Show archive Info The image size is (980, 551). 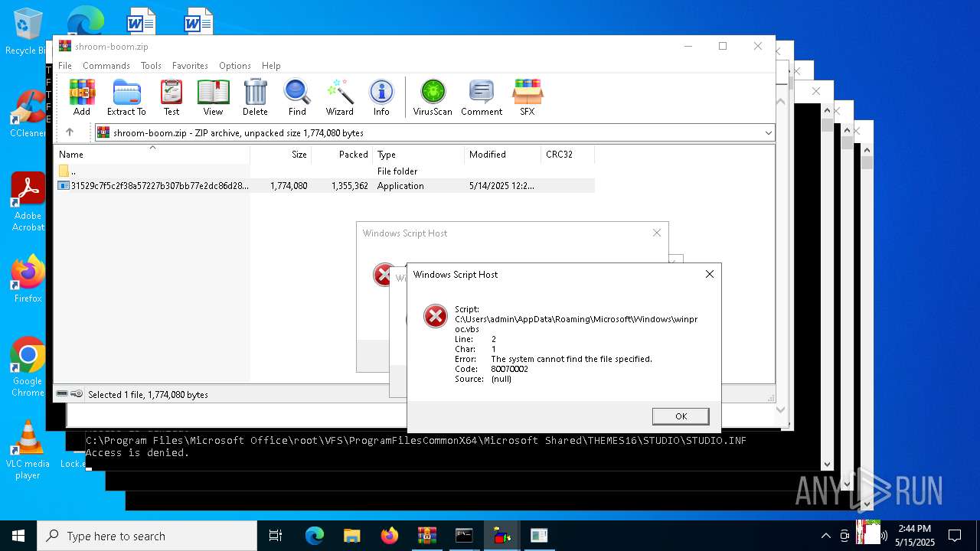pyautogui.click(x=381, y=97)
